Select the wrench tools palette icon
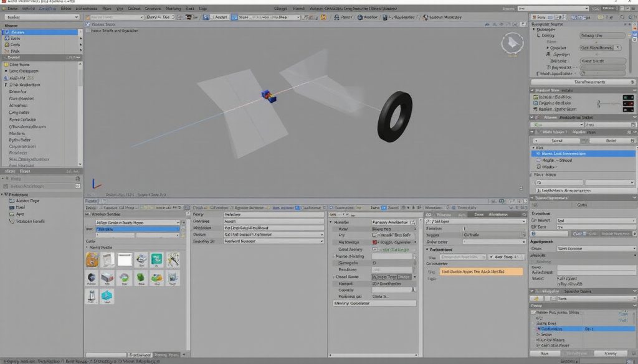Viewport: 638px width, 364px height. 173,259
